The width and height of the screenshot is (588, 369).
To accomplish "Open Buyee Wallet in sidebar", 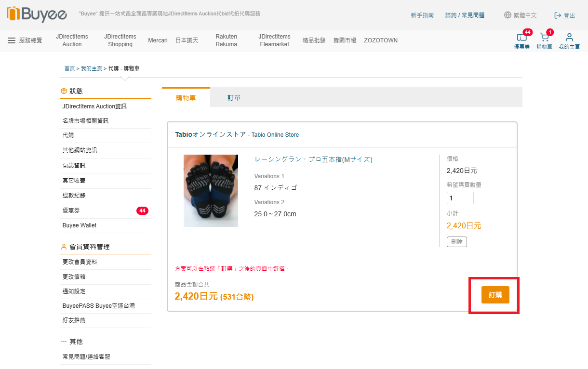I will click(x=80, y=225).
